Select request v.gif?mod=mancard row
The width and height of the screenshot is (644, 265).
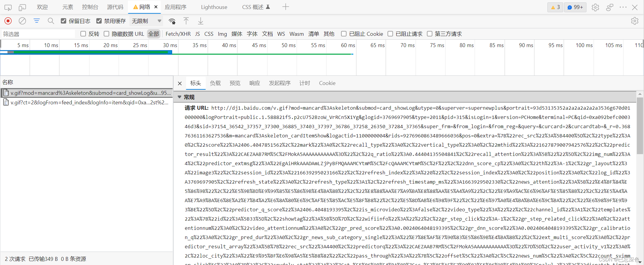click(x=87, y=93)
